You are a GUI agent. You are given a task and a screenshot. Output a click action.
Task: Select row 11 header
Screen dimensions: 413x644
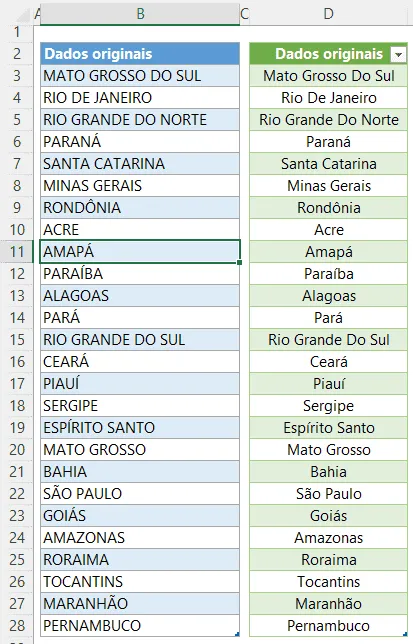point(17,251)
